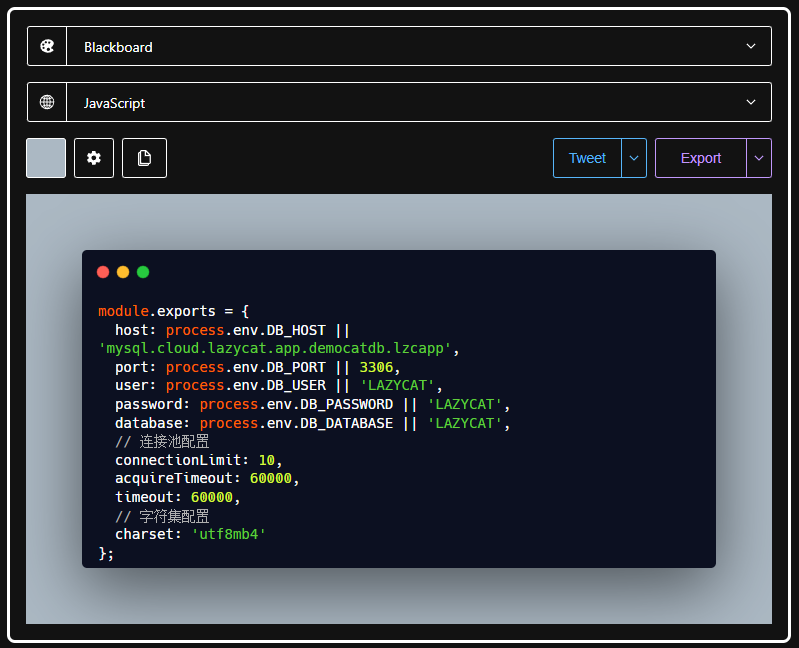Expand the Export options arrow

[x=759, y=158]
